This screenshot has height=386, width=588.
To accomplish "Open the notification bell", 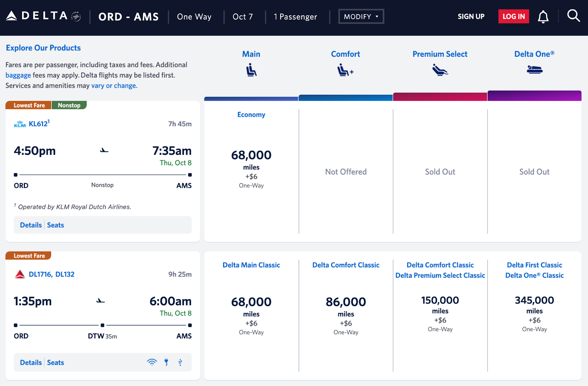I will point(543,16).
